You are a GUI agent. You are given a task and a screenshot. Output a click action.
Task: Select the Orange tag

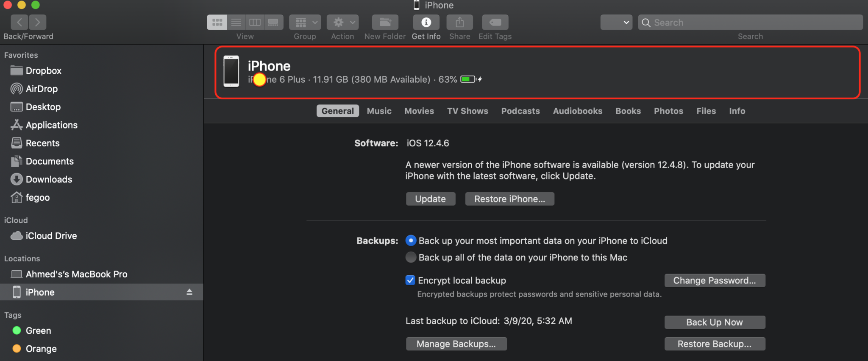(41, 349)
